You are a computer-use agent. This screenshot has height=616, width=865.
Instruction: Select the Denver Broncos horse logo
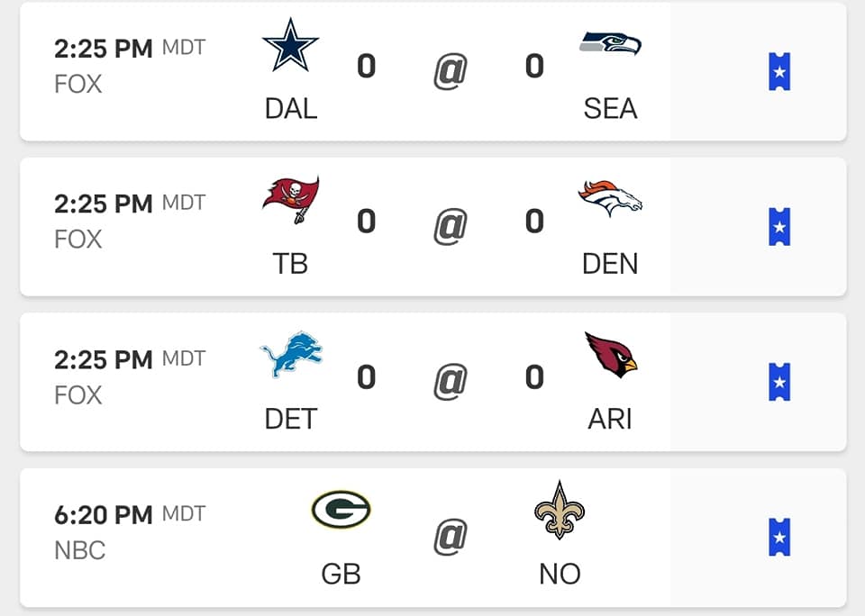(610, 198)
